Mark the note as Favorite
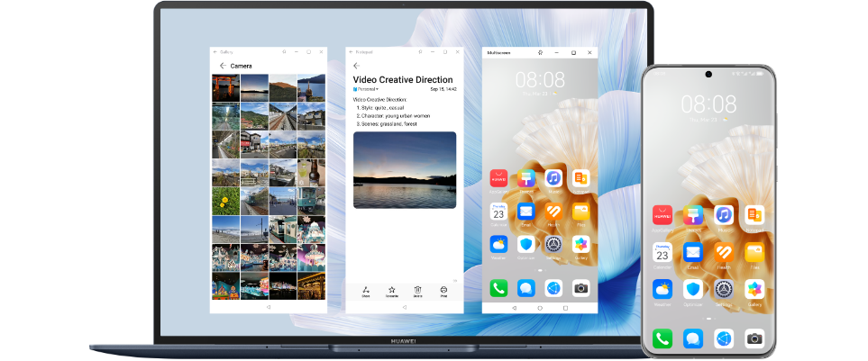868x361 pixels. 392,292
